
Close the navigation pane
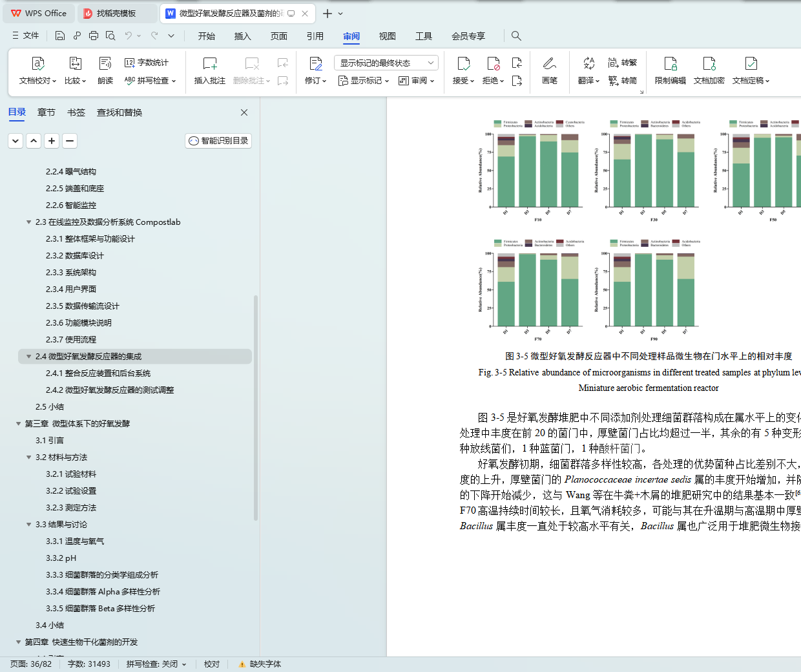(x=244, y=112)
